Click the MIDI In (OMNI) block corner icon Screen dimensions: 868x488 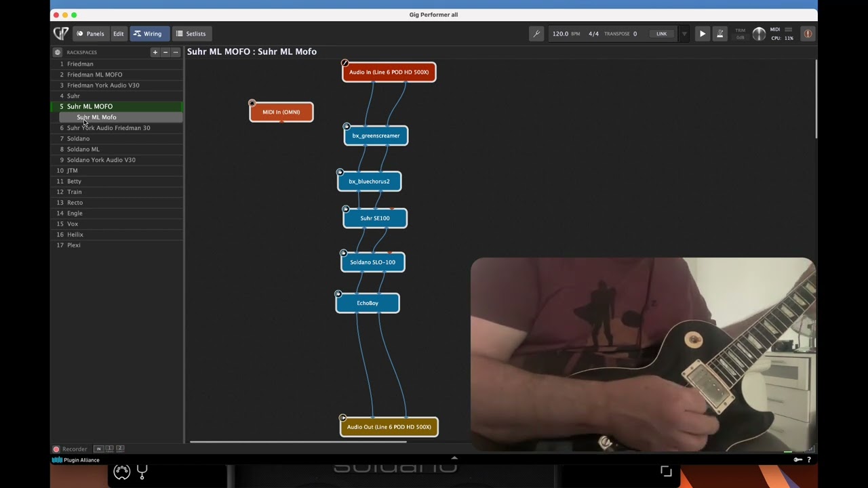(x=252, y=104)
